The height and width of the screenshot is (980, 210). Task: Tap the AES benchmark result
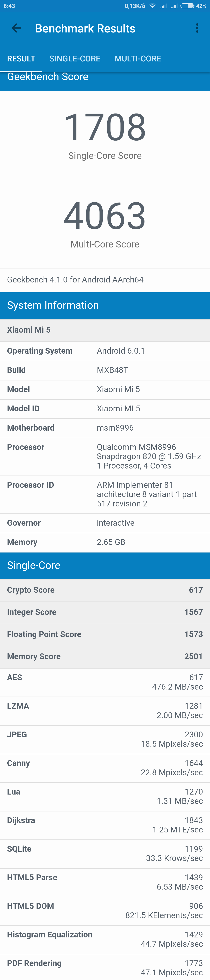pos(105,682)
